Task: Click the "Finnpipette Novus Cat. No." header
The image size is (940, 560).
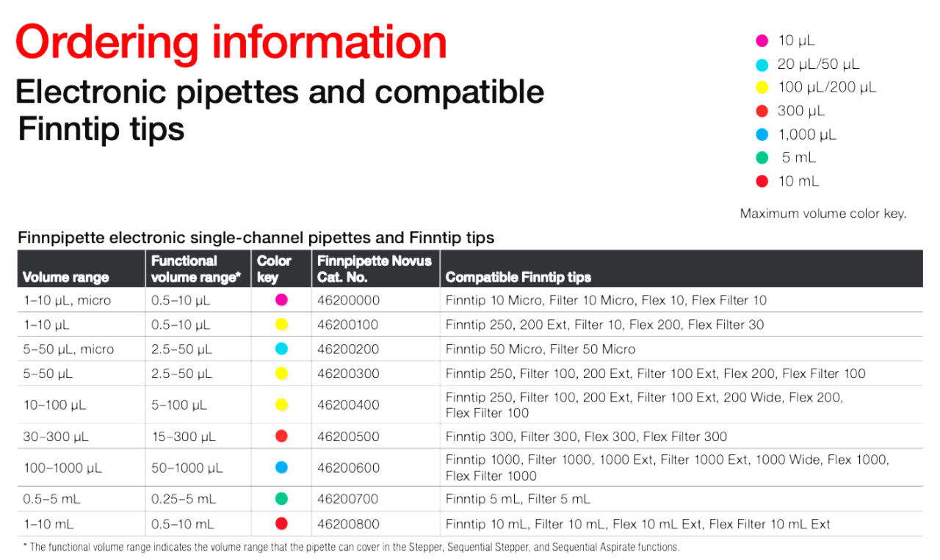Action: 375,269
